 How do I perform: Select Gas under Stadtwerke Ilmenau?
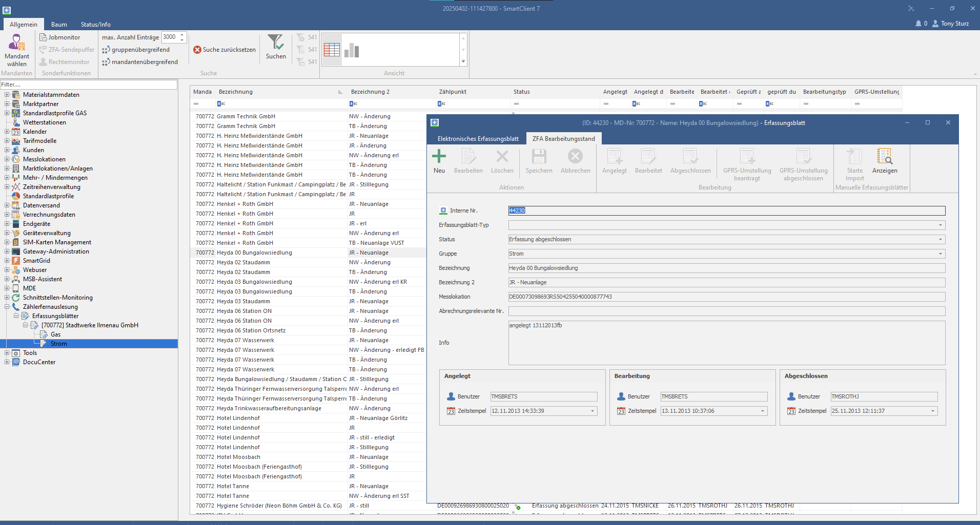tap(55, 334)
